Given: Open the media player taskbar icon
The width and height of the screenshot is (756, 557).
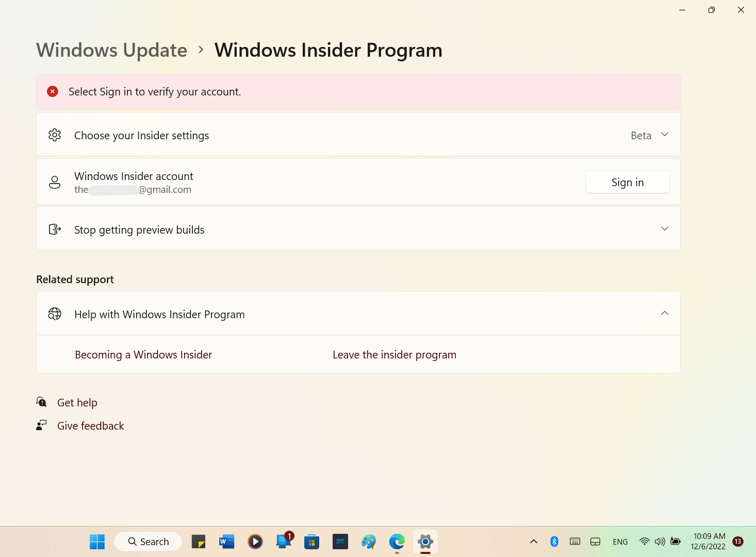Looking at the screenshot, I should [x=255, y=542].
